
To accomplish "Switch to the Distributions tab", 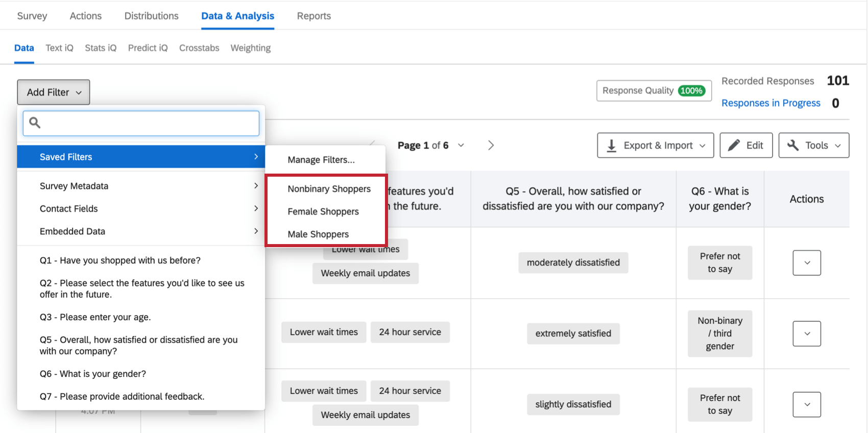I will point(152,16).
